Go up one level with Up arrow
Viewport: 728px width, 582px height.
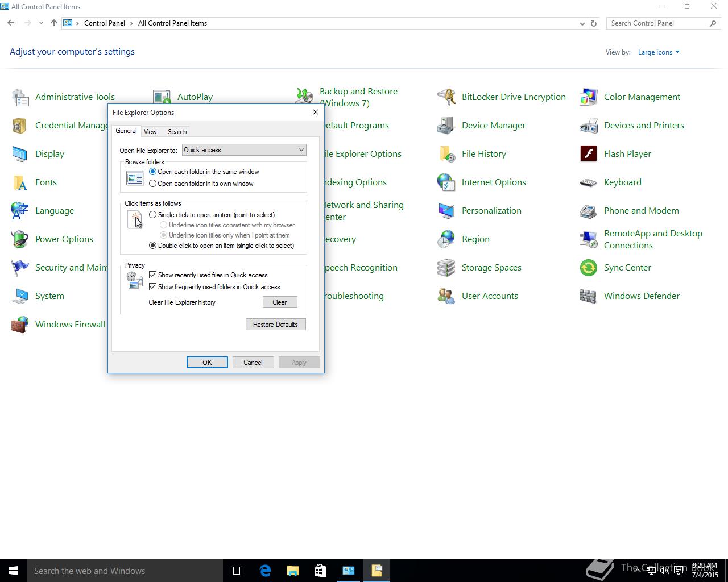[x=54, y=23]
